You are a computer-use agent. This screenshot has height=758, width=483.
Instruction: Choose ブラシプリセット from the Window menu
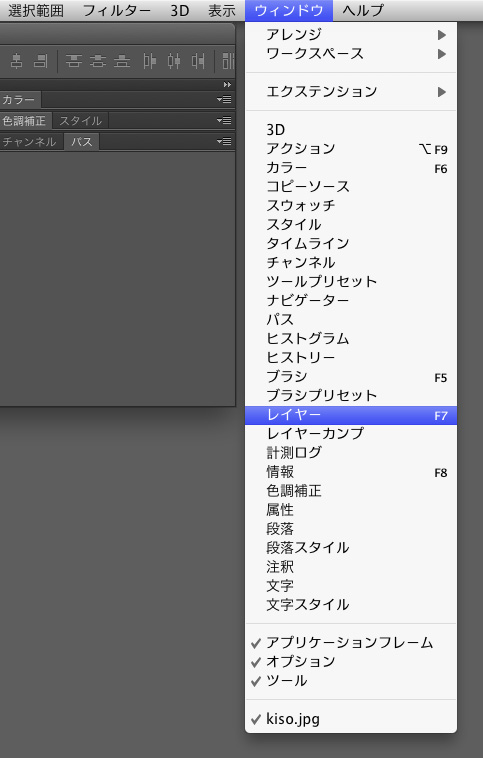pos(351,396)
